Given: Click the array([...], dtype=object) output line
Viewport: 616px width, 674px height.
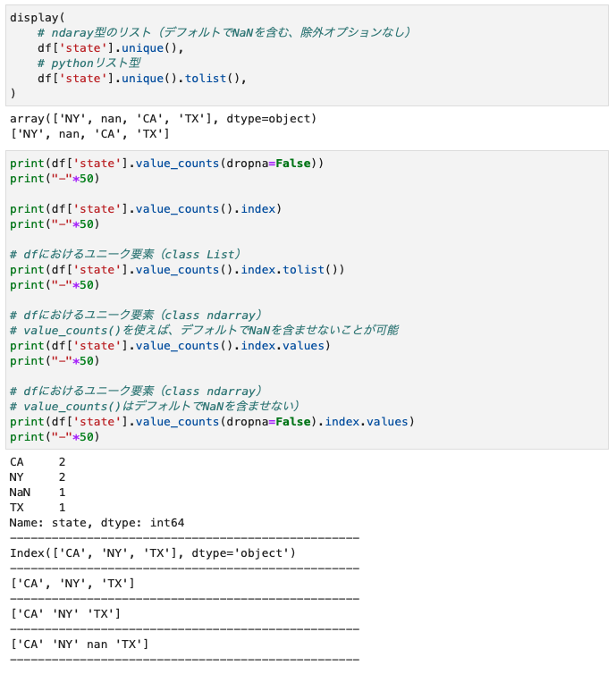Looking at the screenshot, I should click(x=163, y=119).
